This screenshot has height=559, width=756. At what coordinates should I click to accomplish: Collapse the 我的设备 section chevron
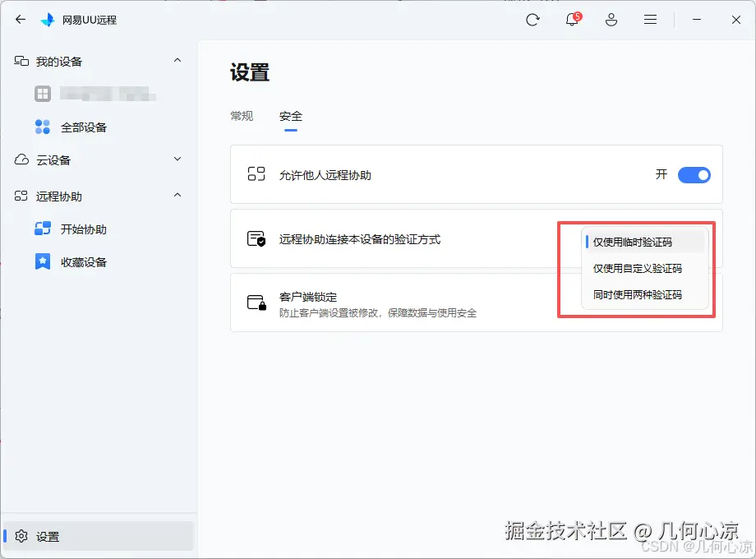click(x=177, y=60)
